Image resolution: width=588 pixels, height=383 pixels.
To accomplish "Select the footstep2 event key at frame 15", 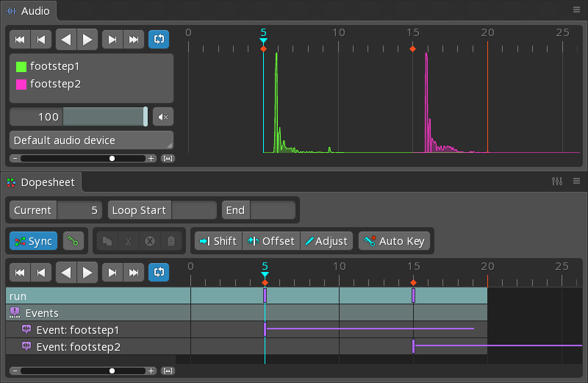I will point(413,346).
